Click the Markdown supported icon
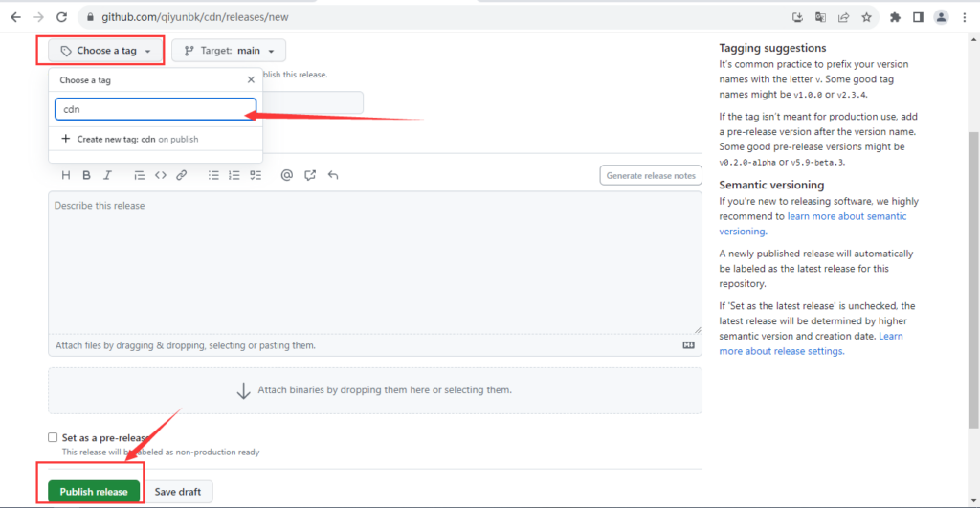The width and height of the screenshot is (980, 508). [x=688, y=345]
